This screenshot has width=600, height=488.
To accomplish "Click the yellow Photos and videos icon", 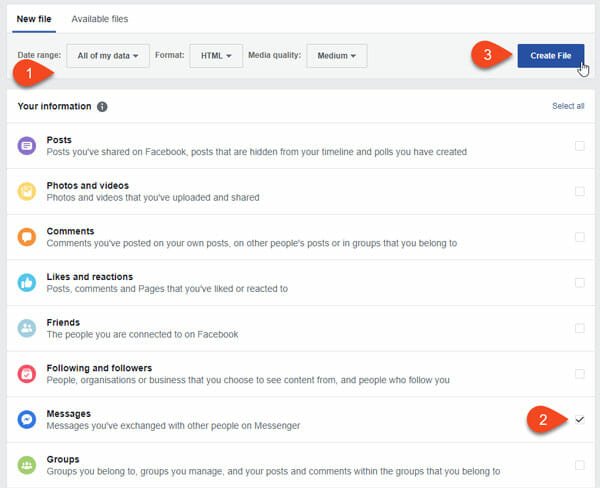I will click(27, 191).
